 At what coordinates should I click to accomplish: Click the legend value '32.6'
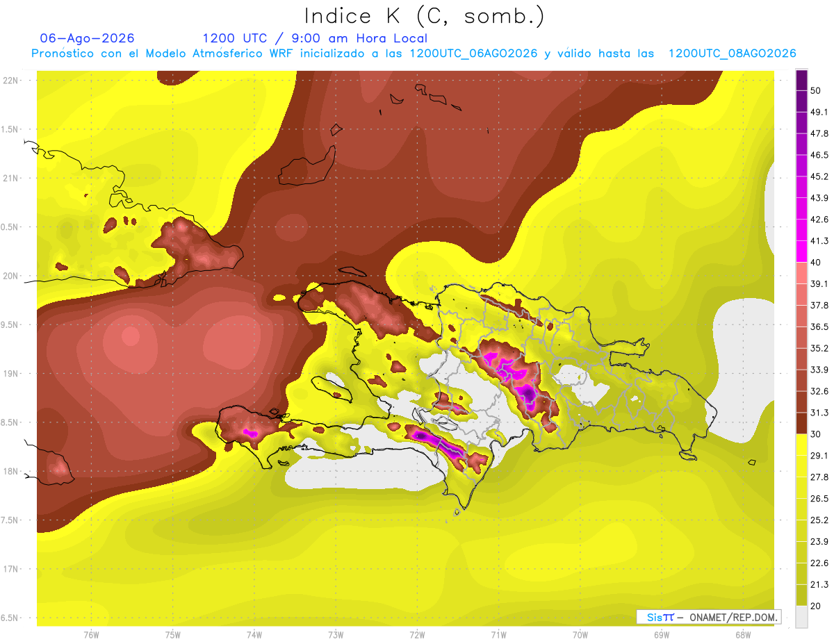819,391
